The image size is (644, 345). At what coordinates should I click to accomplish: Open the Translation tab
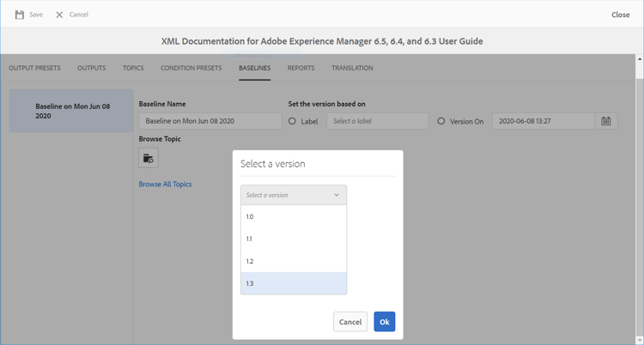coord(352,68)
